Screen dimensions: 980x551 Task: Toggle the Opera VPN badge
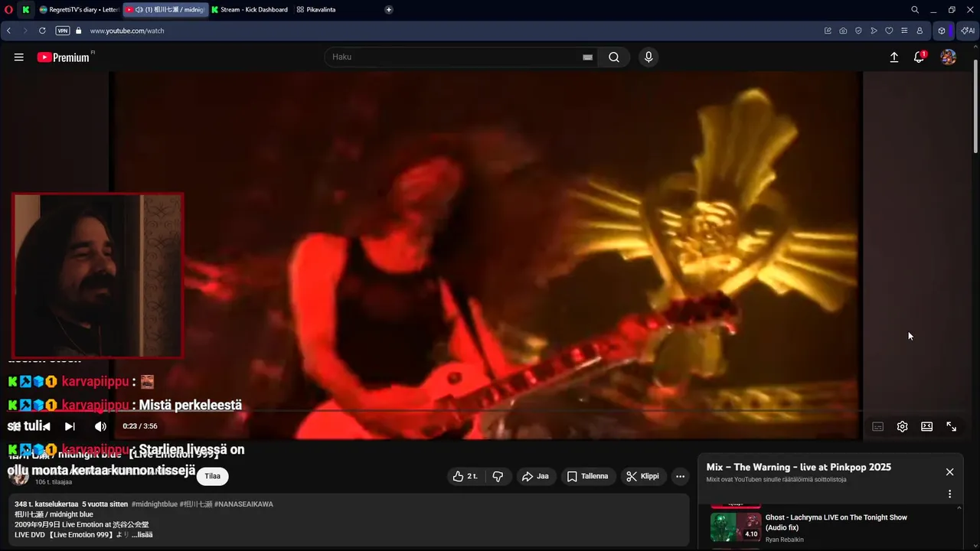tap(63, 31)
